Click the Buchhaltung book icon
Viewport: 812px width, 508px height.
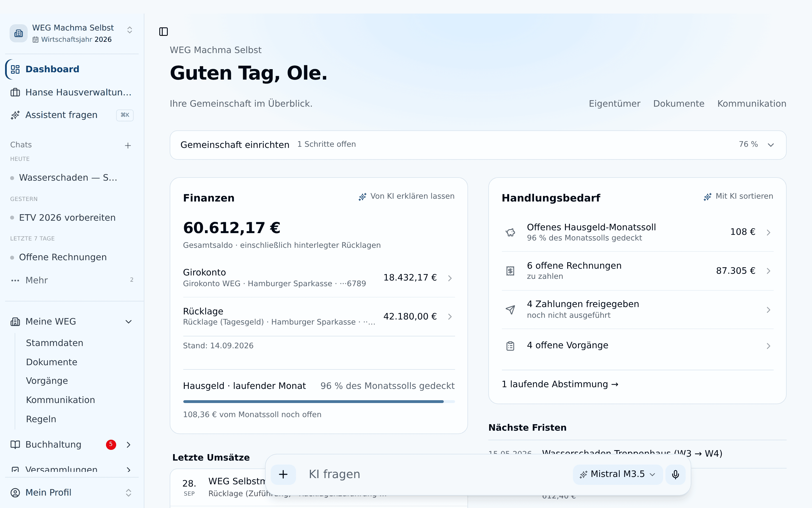[x=15, y=444]
